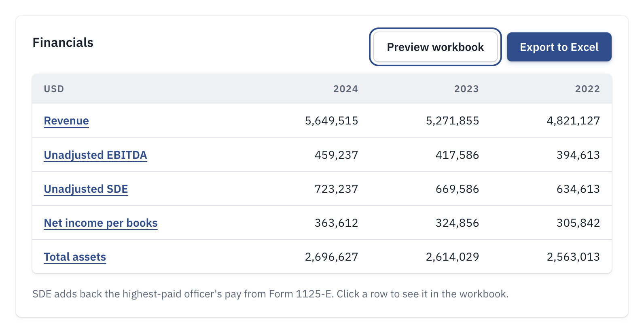Follow the Unadjusted SDE link
The width and height of the screenshot is (644, 333).
coord(86,189)
